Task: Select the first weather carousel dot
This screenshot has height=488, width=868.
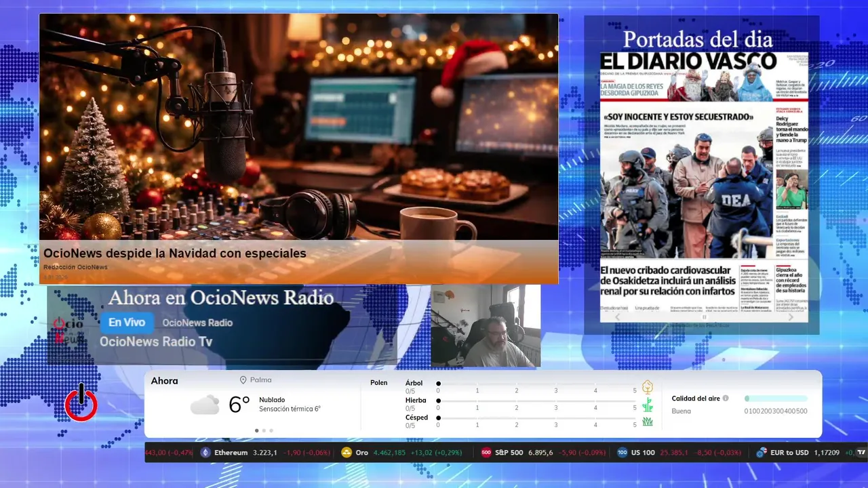Action: click(x=256, y=430)
